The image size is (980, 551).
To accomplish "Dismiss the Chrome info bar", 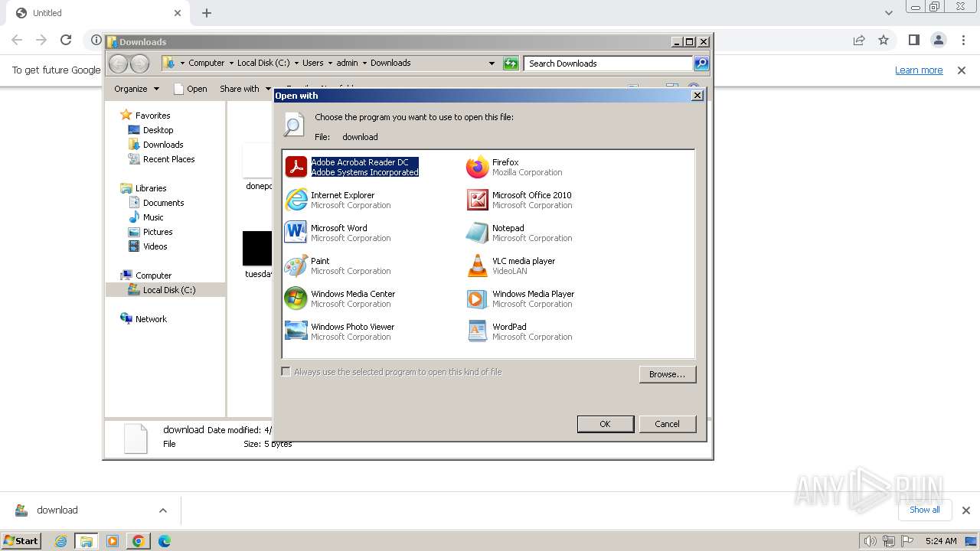I will click(x=962, y=70).
